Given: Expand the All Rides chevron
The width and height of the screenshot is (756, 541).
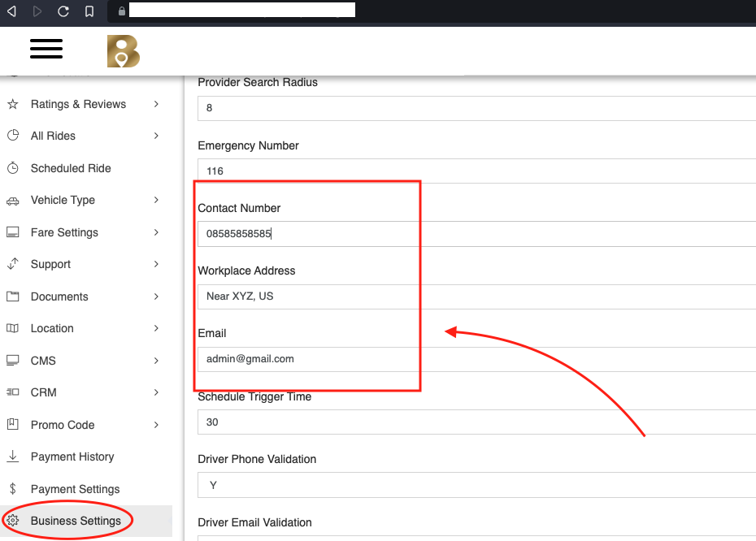Looking at the screenshot, I should pyautogui.click(x=156, y=136).
